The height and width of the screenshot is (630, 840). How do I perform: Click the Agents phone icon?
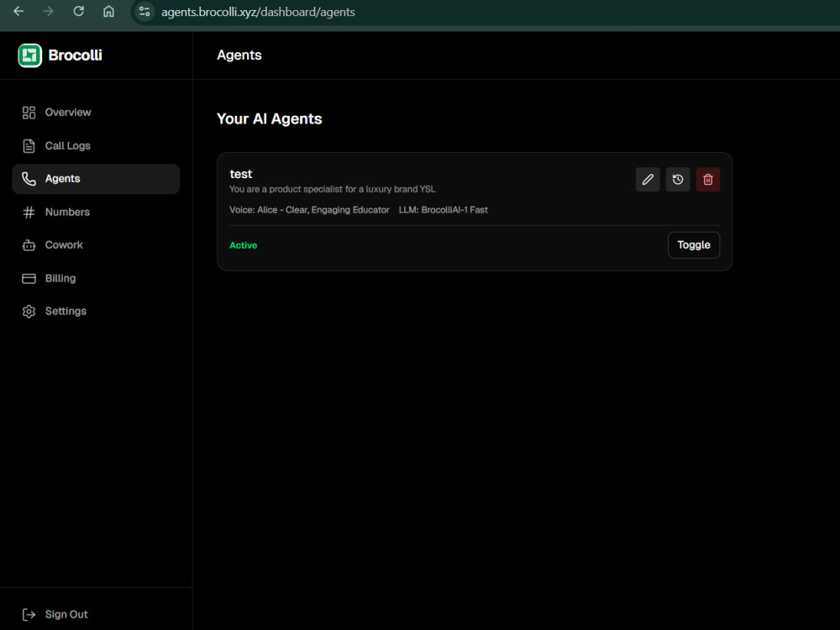(x=29, y=179)
